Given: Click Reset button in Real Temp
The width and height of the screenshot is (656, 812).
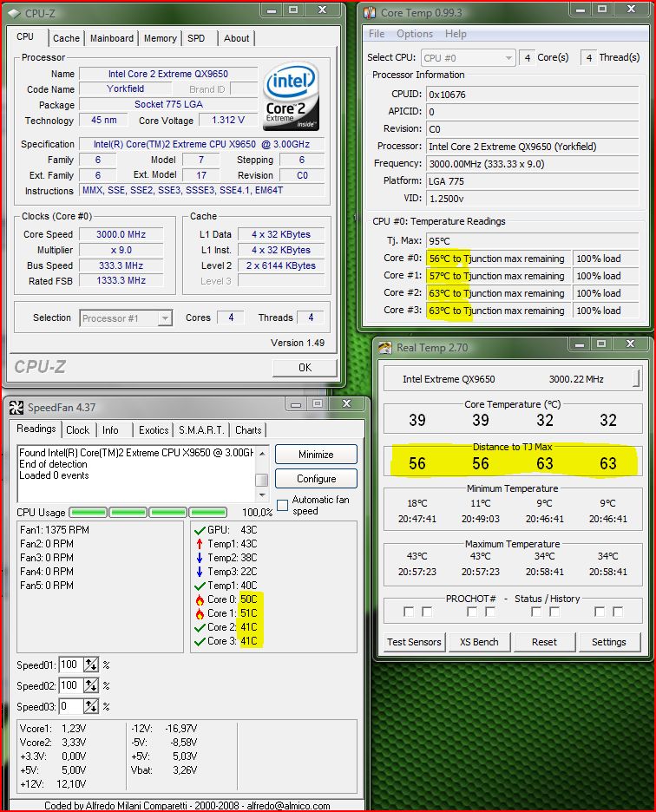Looking at the screenshot, I should click(x=544, y=642).
